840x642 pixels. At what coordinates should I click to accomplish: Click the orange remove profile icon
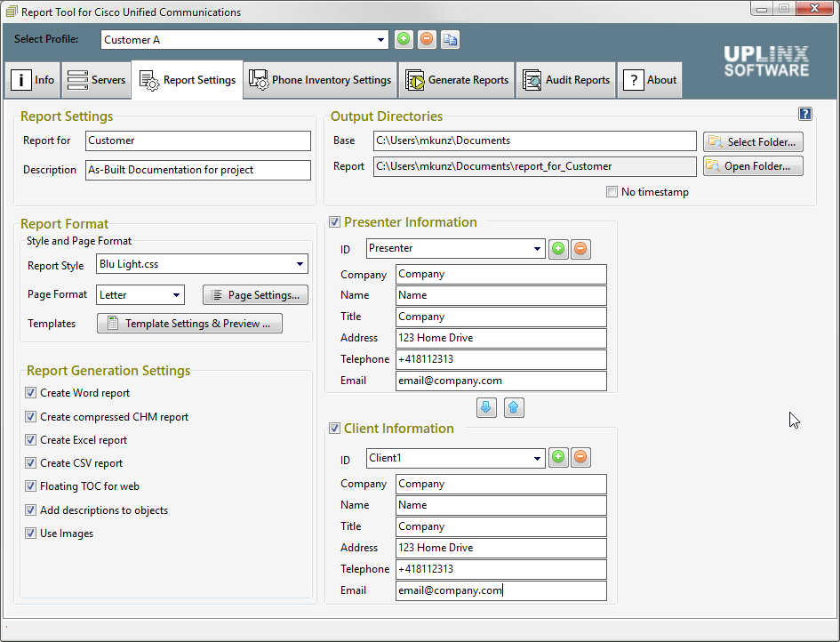coord(427,40)
